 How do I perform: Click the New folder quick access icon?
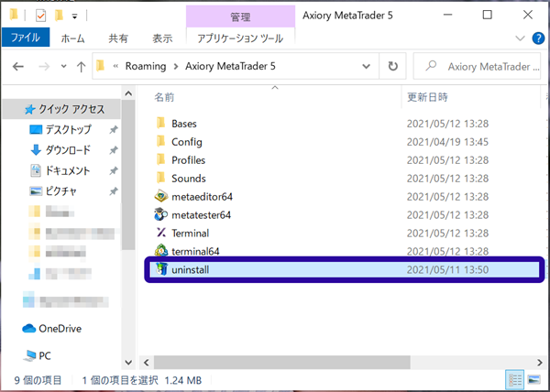point(59,16)
